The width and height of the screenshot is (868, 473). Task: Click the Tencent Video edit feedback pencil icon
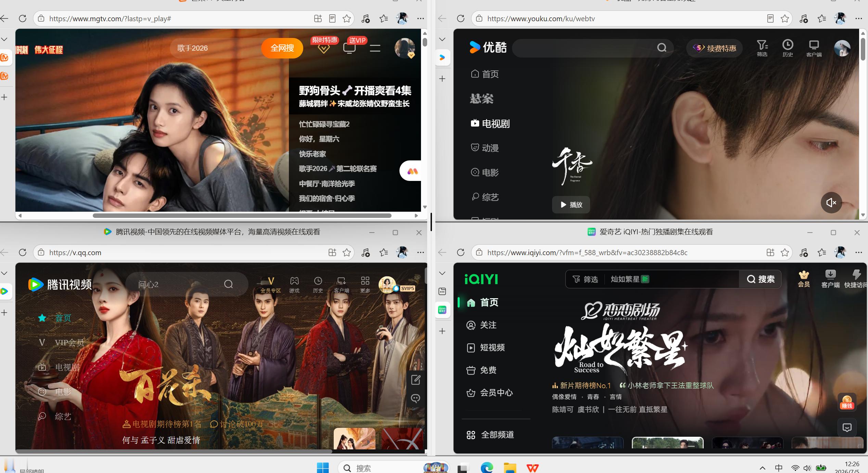coord(416,380)
